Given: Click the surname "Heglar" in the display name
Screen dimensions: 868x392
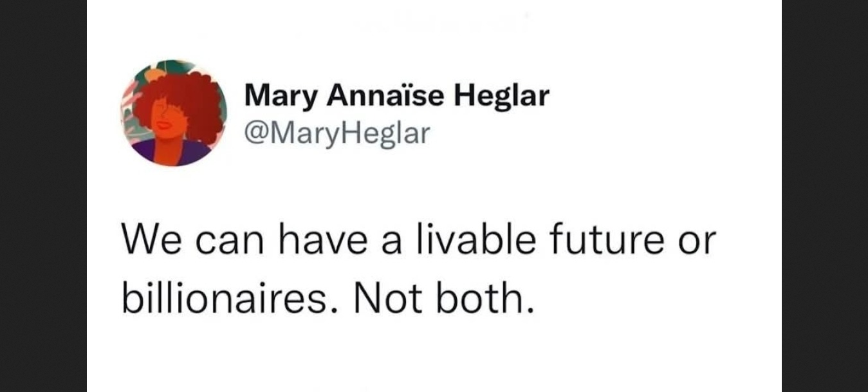Looking at the screenshot, I should tap(502, 97).
